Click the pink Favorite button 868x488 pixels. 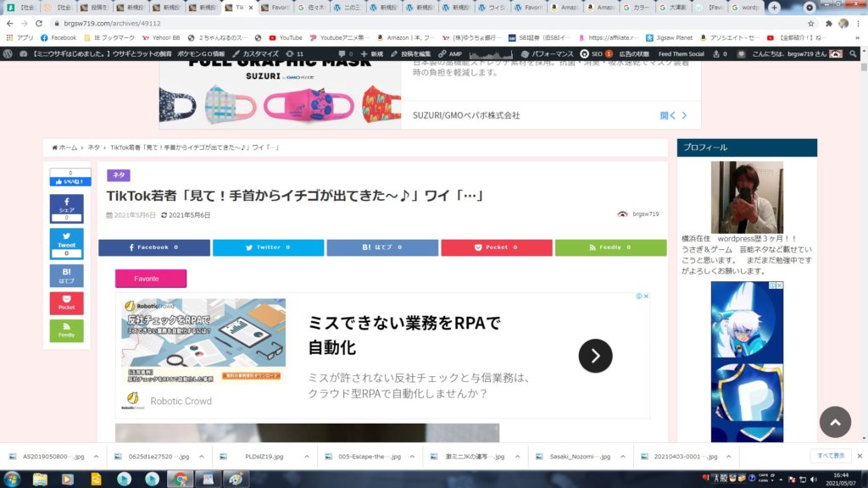coord(150,278)
